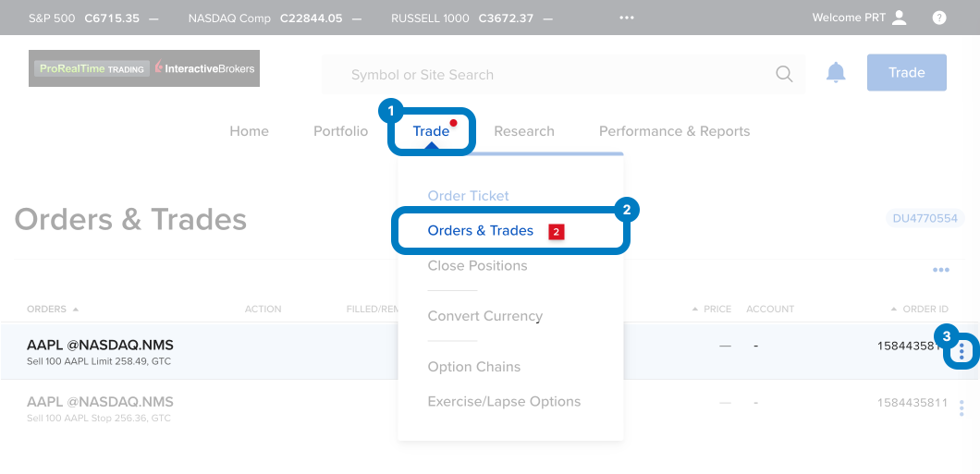Screen dimensions: 980x474
Task: Open the user profile icon
Action: (x=900, y=18)
